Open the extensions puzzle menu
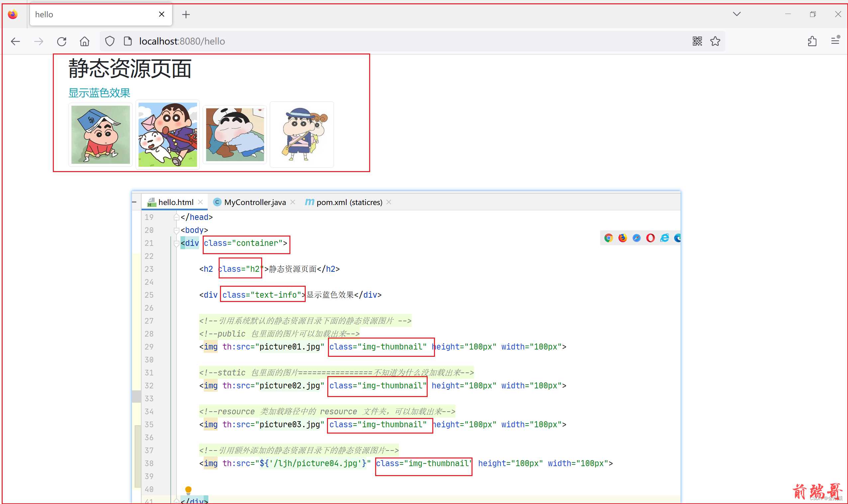Screen dimensions: 848x504 point(812,42)
